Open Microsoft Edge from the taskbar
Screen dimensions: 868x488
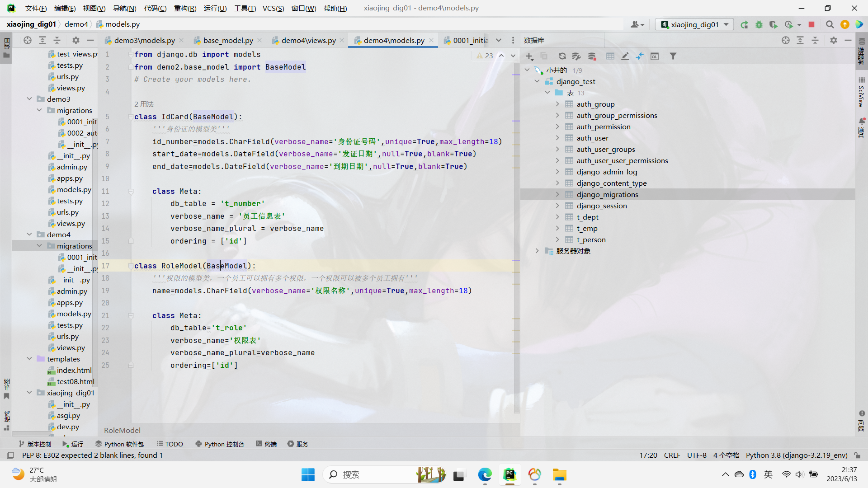pos(485,474)
